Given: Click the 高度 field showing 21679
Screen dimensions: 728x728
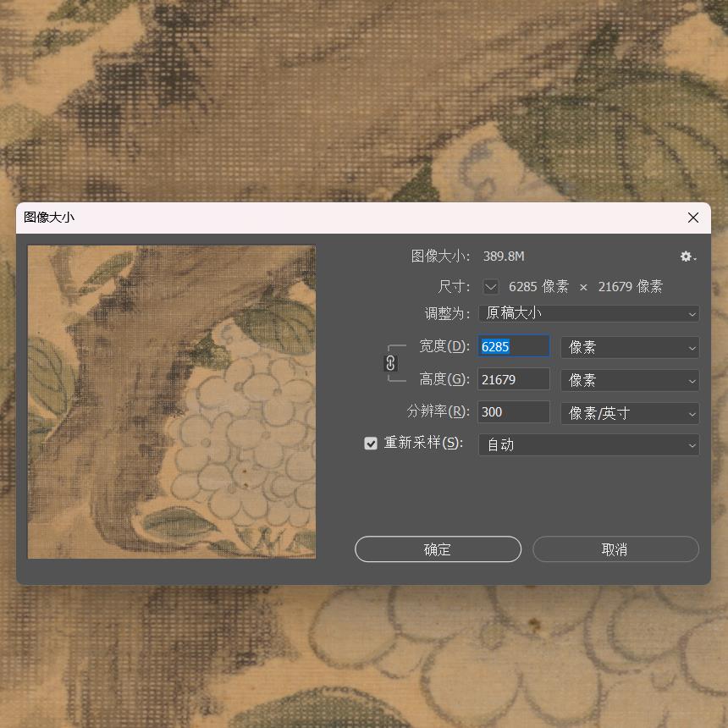Looking at the screenshot, I should click(514, 380).
